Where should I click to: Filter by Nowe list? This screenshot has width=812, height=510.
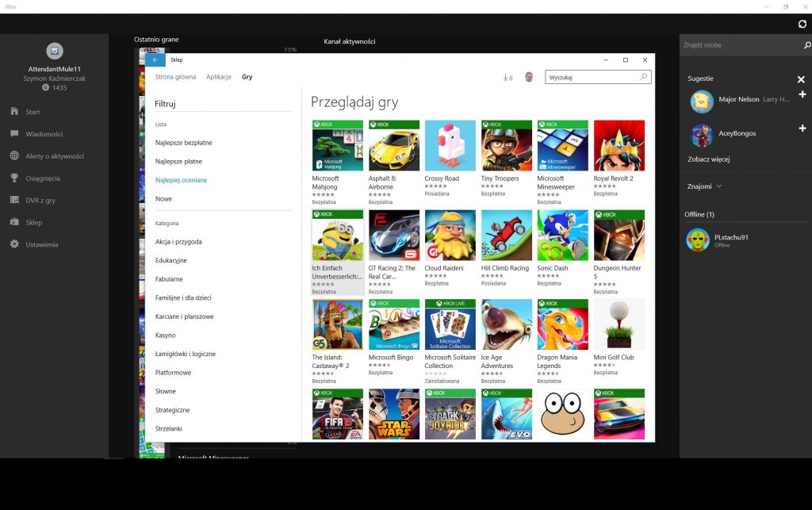tap(163, 199)
